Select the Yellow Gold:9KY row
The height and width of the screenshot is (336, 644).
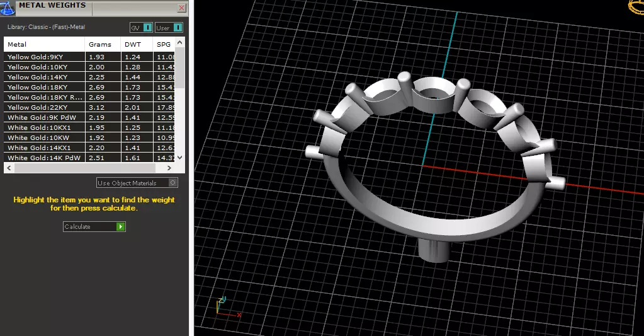(x=89, y=57)
